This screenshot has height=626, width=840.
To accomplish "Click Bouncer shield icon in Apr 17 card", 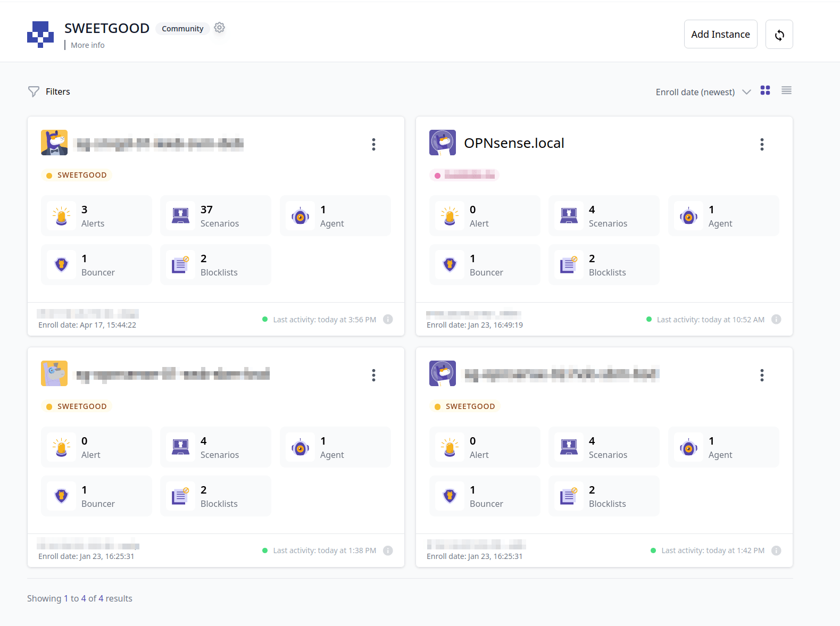I will click(62, 265).
